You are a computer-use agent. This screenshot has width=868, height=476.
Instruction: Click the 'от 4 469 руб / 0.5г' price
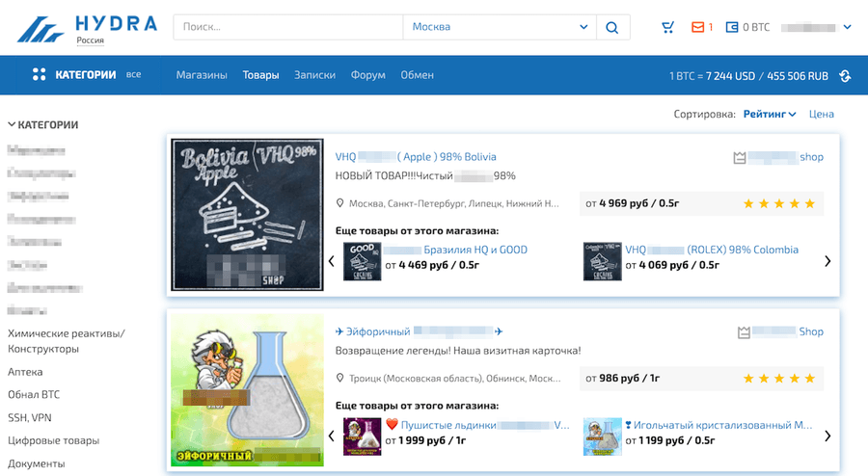[432, 265]
